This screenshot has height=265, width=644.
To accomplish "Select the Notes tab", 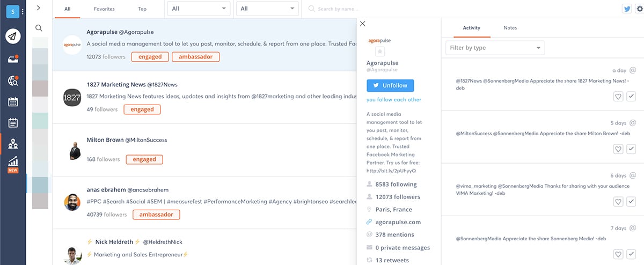I will click(510, 28).
